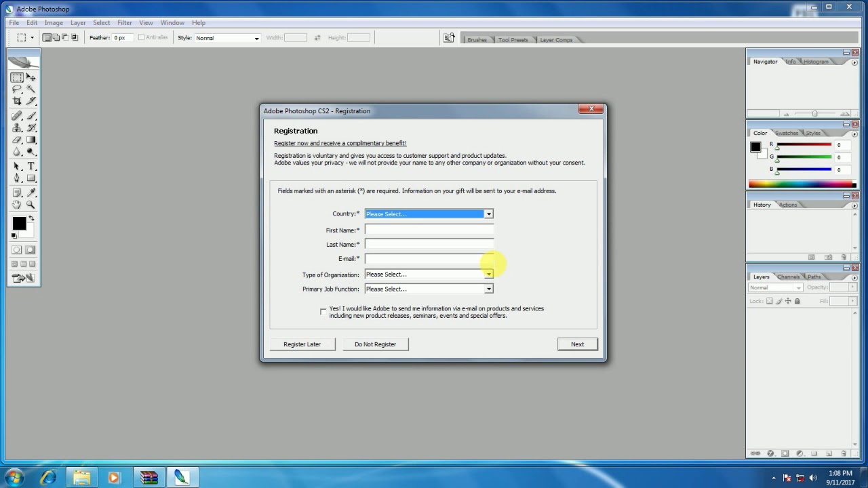Select the Notes tool
Image resolution: width=868 pixels, height=488 pixels.
click(x=17, y=192)
